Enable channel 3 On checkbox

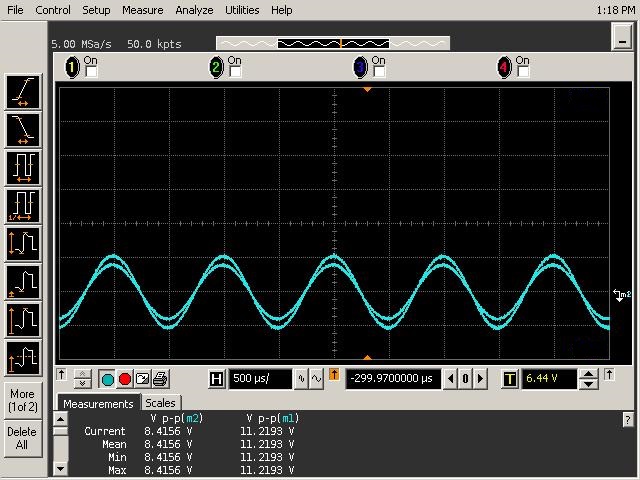(x=379, y=71)
